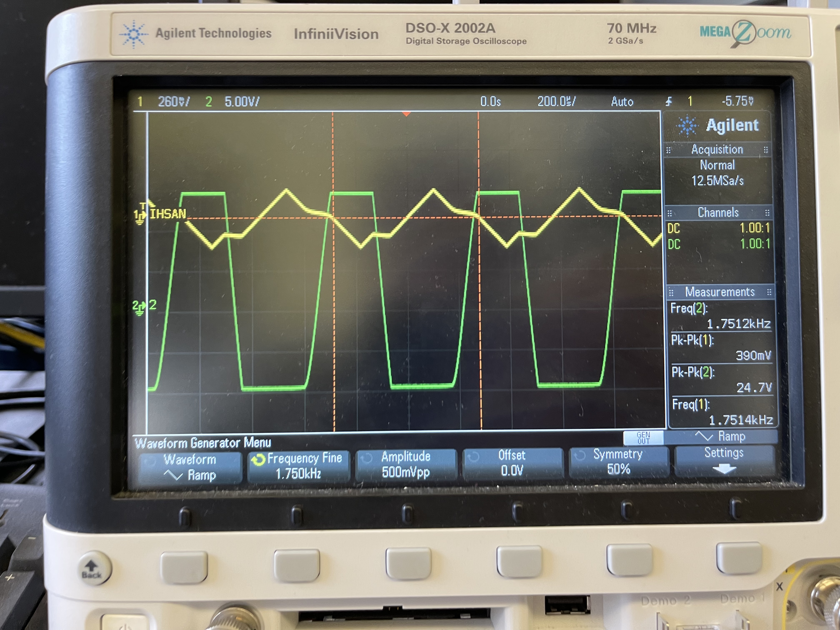Click the 200.0us/ timebase readout
840x630 pixels.
556,101
